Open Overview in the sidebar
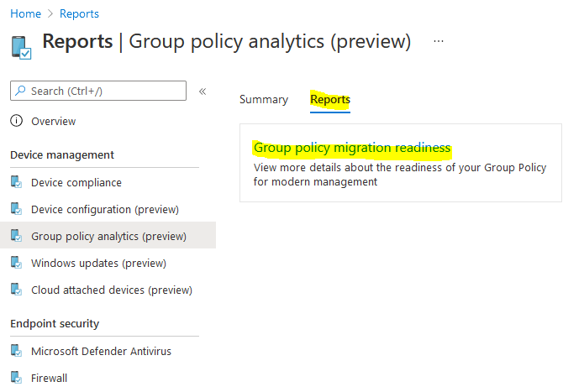The image size is (584, 392). coord(53,121)
